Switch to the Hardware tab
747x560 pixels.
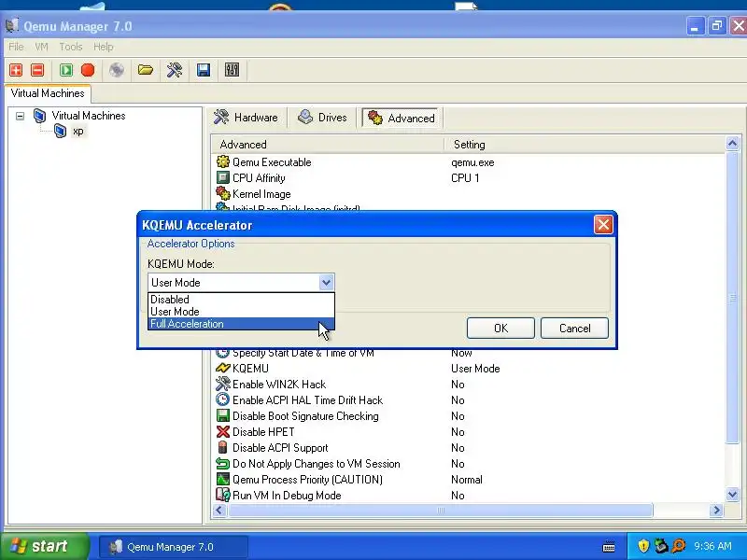click(x=247, y=118)
